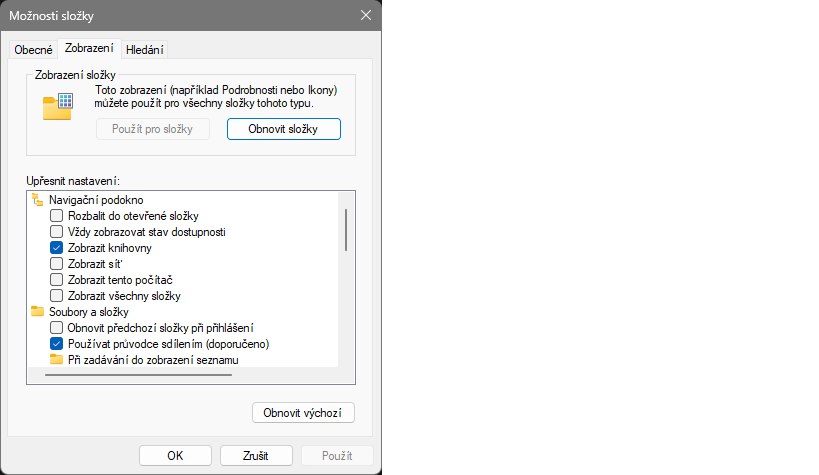Enable Zobrazit síť checkbox
The height and width of the screenshot is (475, 819).
56,264
